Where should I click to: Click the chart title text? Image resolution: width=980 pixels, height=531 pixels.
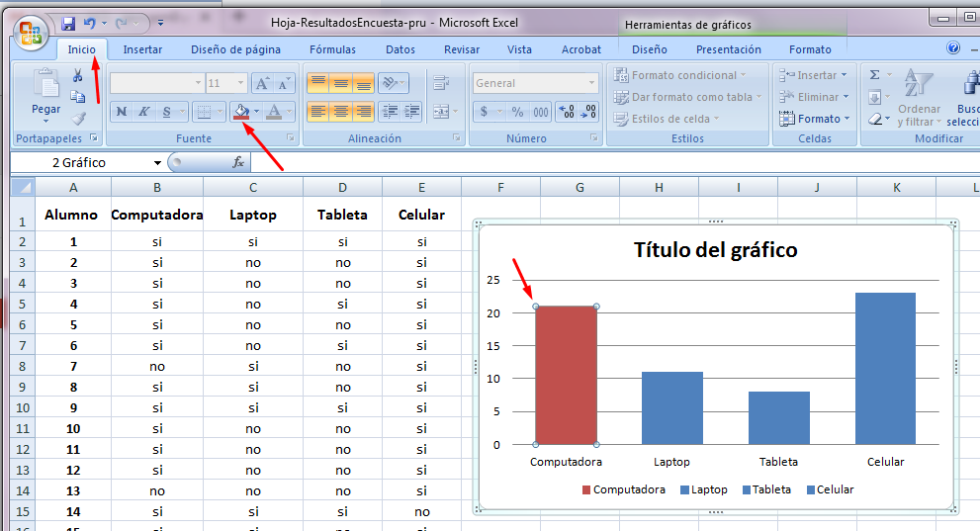pyautogui.click(x=715, y=250)
